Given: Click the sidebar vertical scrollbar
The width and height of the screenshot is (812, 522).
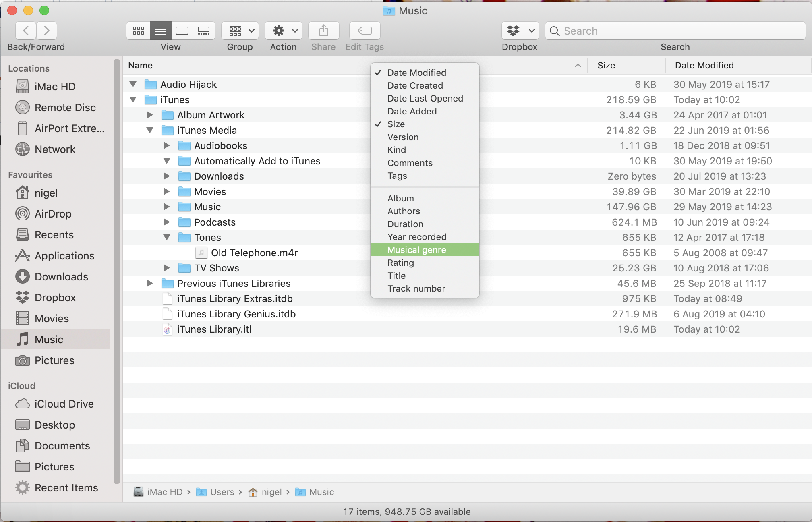Looking at the screenshot, I should tap(117, 271).
